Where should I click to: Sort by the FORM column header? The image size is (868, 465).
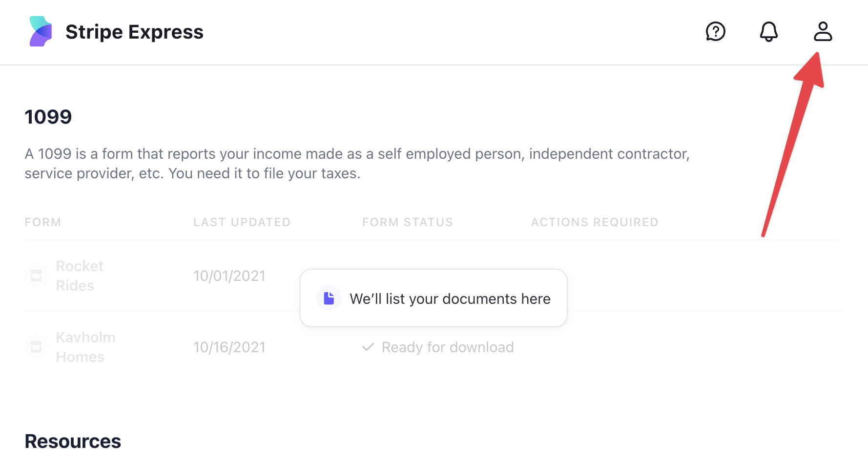point(43,222)
